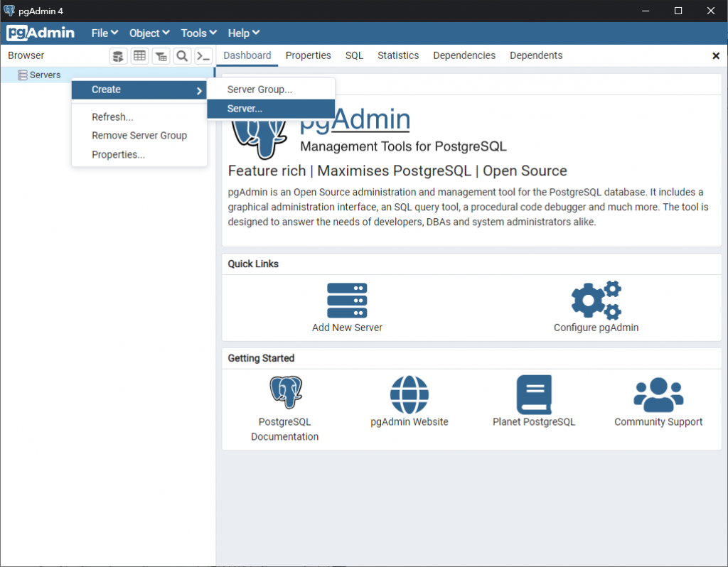Viewport: 728px width, 567px height.
Task: Click the View Data table icon
Action: point(139,56)
